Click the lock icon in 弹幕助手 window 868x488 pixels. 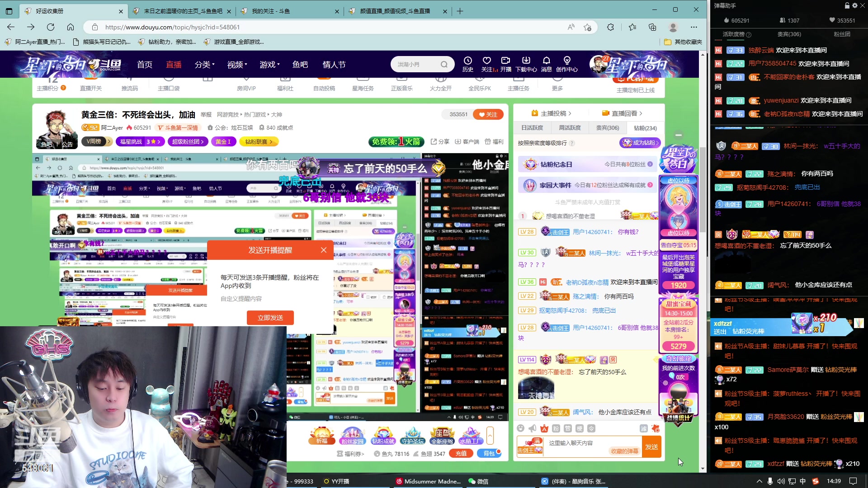[847, 5]
